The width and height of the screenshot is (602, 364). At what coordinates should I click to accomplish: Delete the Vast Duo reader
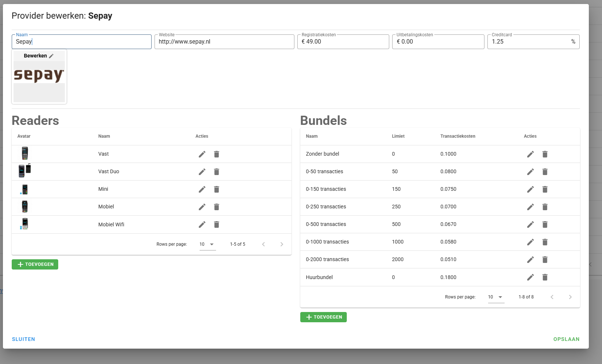[216, 172]
